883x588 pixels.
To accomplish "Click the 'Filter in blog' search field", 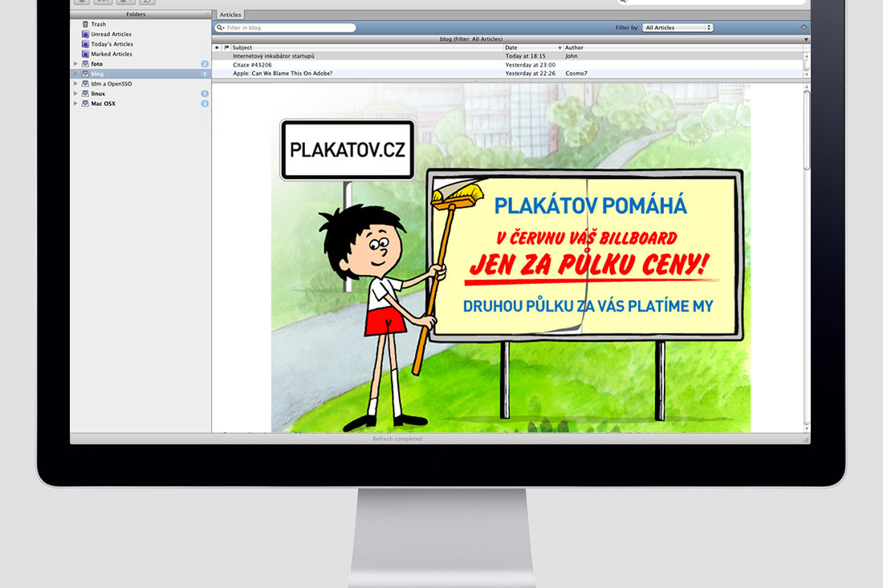I will (x=287, y=28).
